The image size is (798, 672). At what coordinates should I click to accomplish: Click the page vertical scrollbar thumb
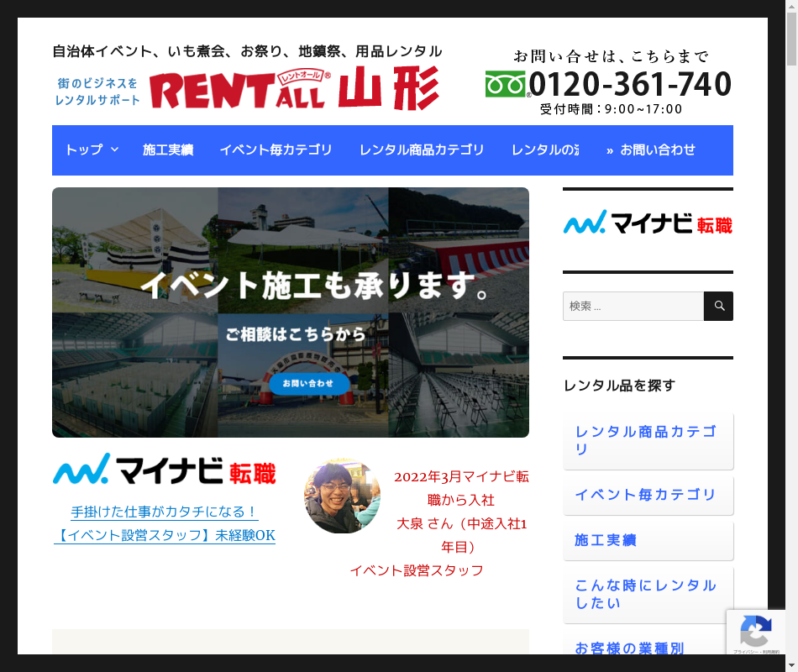tap(791, 42)
